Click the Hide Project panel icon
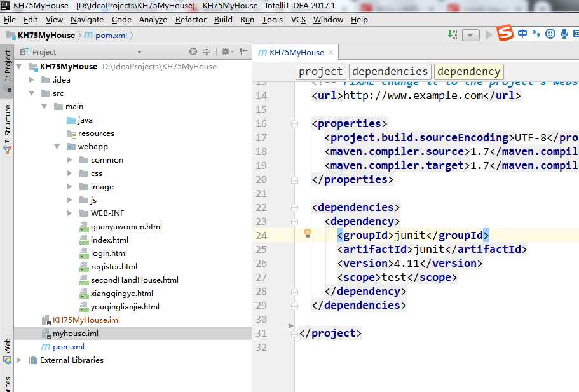Viewport: 579px width, 392px height. 243,51
